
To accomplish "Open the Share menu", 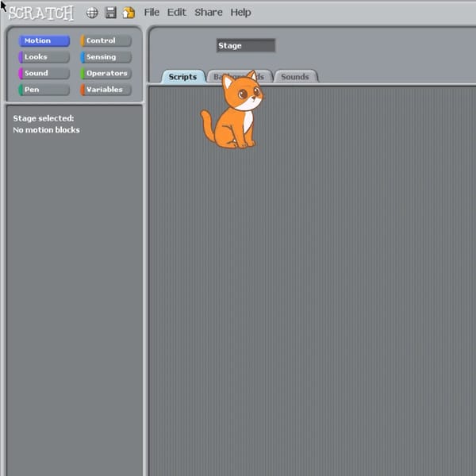I will tap(208, 13).
